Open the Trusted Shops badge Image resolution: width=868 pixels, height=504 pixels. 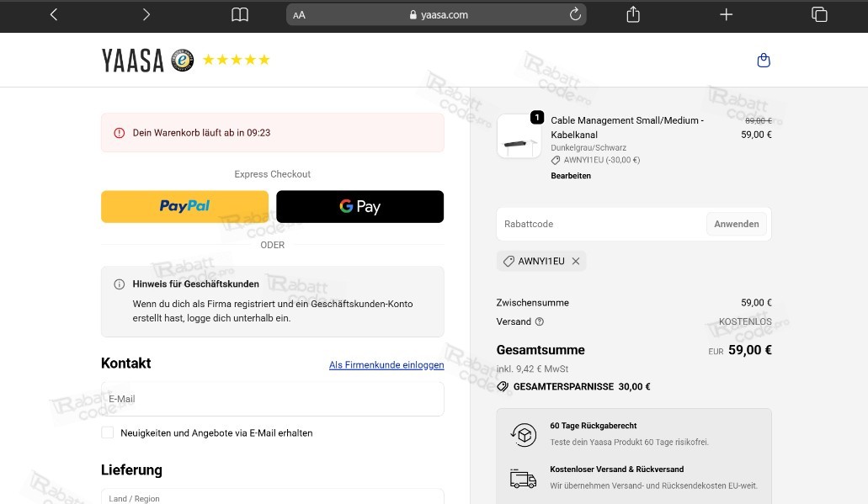[x=182, y=61]
